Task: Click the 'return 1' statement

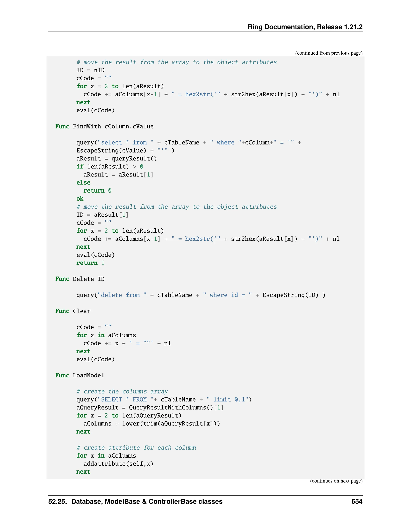Action: 90,263
